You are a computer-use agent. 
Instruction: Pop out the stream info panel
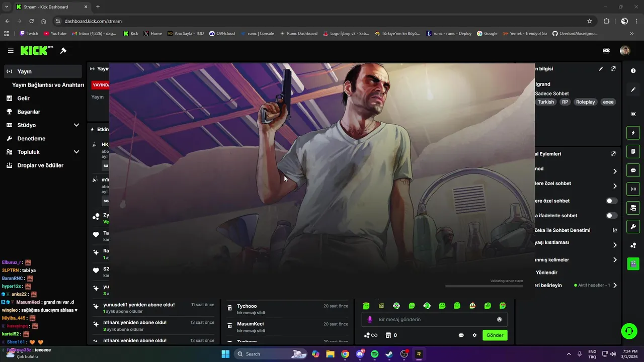pyautogui.click(x=613, y=69)
